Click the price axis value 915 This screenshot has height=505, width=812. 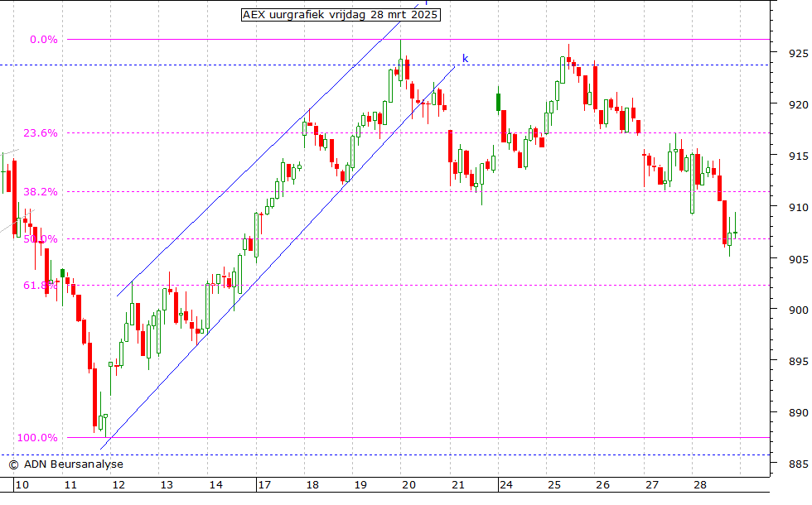798,156
